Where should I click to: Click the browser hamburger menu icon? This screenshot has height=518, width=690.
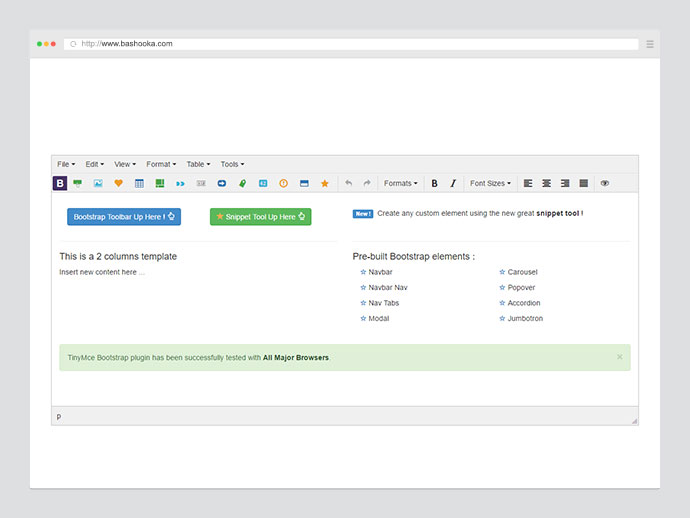(650, 44)
